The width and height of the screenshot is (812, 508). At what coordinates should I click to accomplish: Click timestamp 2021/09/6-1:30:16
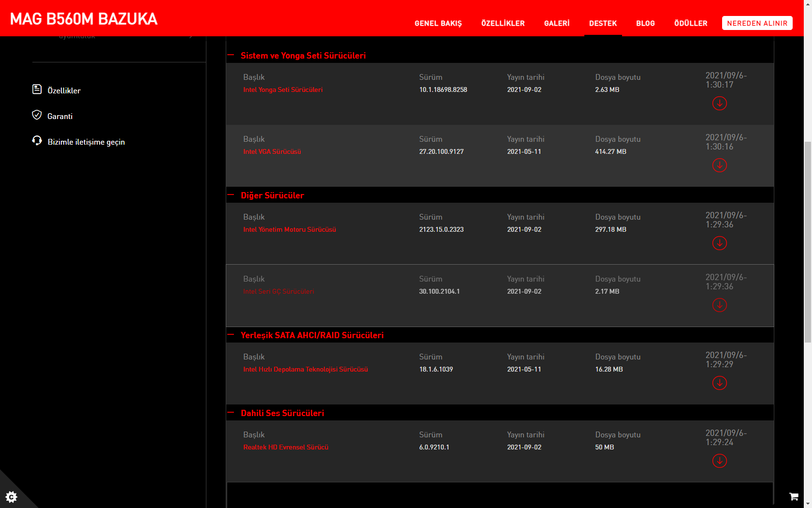726,142
